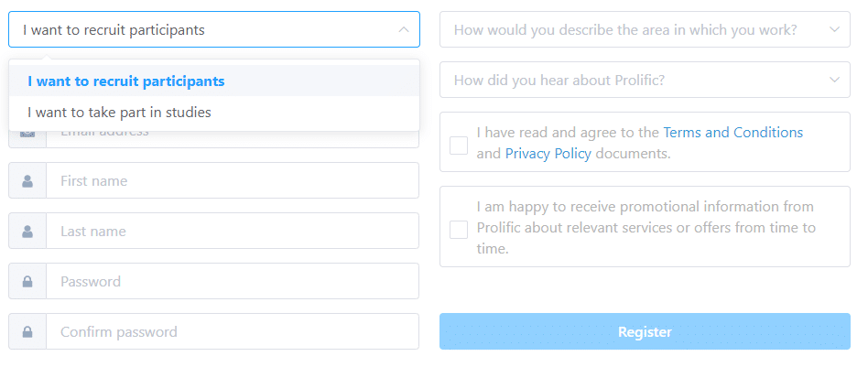The image size is (868, 367).
Task: Click the envelope icon beside Email address
Action: pos(27,135)
